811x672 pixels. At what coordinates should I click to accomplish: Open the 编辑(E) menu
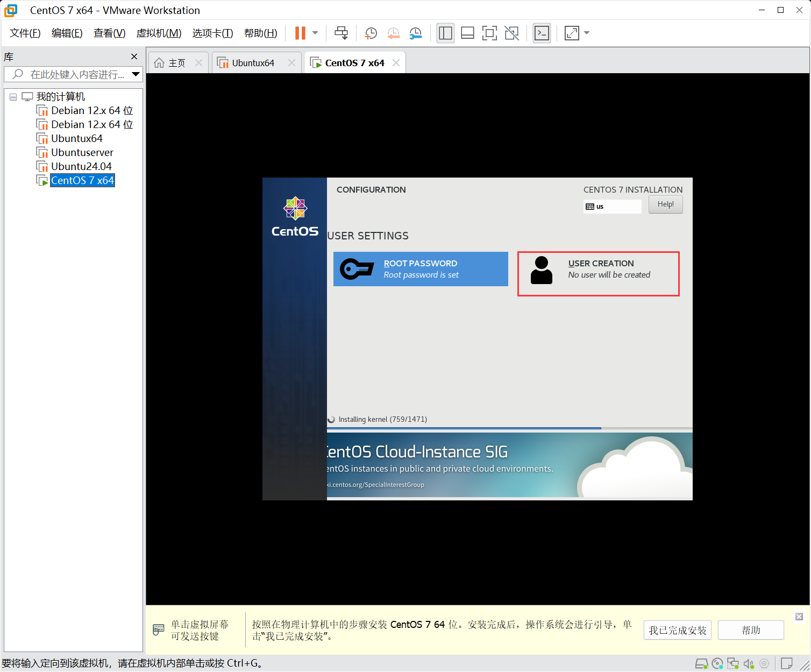pos(67,33)
